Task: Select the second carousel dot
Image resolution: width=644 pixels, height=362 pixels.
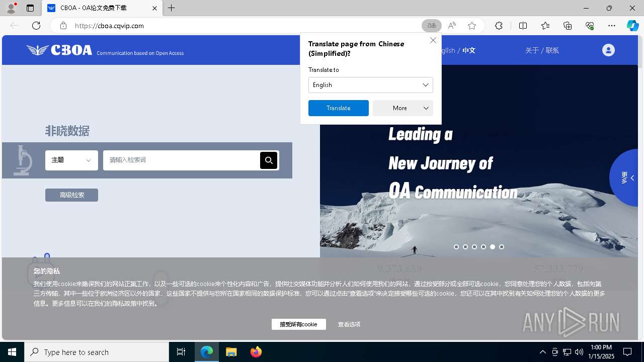Action: [465, 247]
